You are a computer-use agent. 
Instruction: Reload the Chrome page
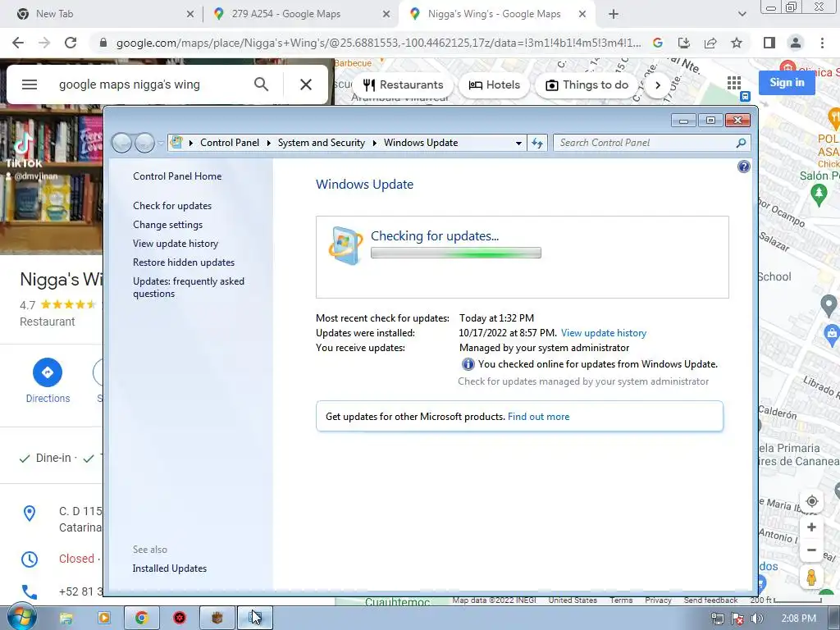[71, 43]
